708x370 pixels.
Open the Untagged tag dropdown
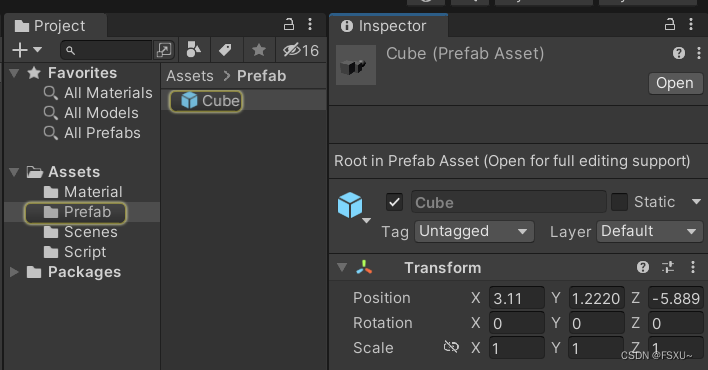[x=474, y=231]
